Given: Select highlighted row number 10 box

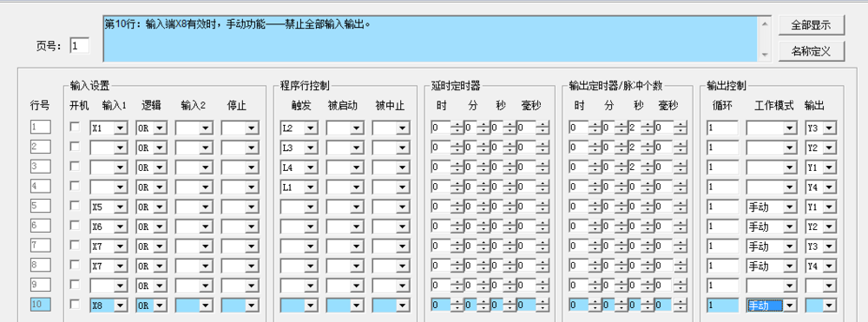Looking at the screenshot, I should [x=41, y=305].
